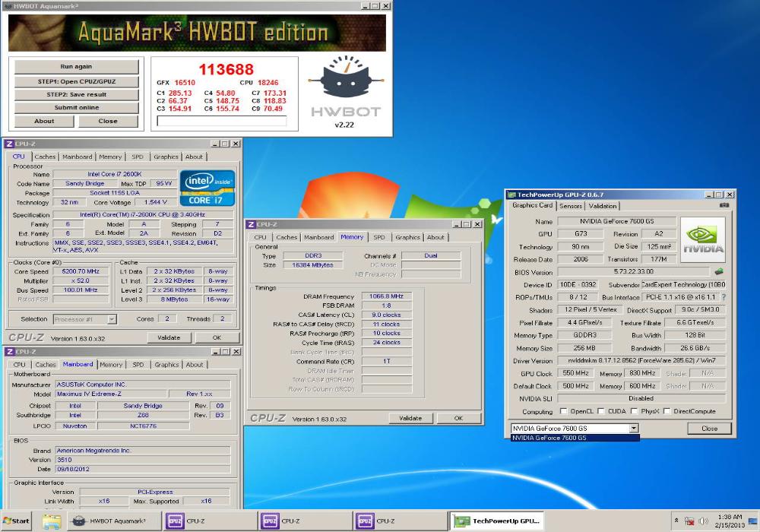760x532 pixels.
Task: Open the Start menu
Action: click(x=16, y=521)
